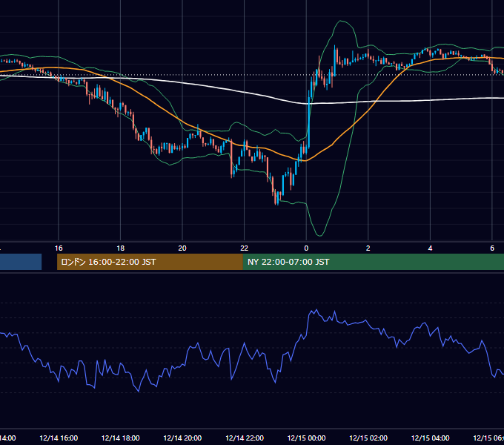Click the 12/14 18:00 time label
The image size is (504, 445).
click(x=121, y=438)
